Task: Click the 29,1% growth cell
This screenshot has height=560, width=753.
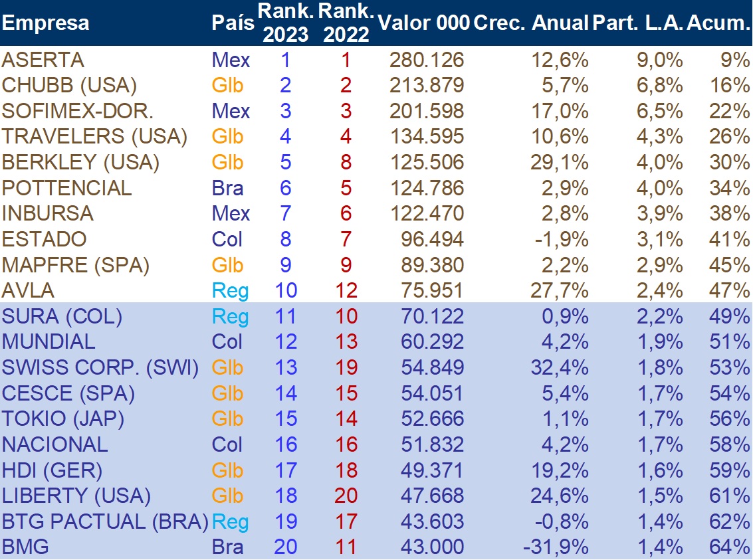Action: pyautogui.click(x=560, y=162)
